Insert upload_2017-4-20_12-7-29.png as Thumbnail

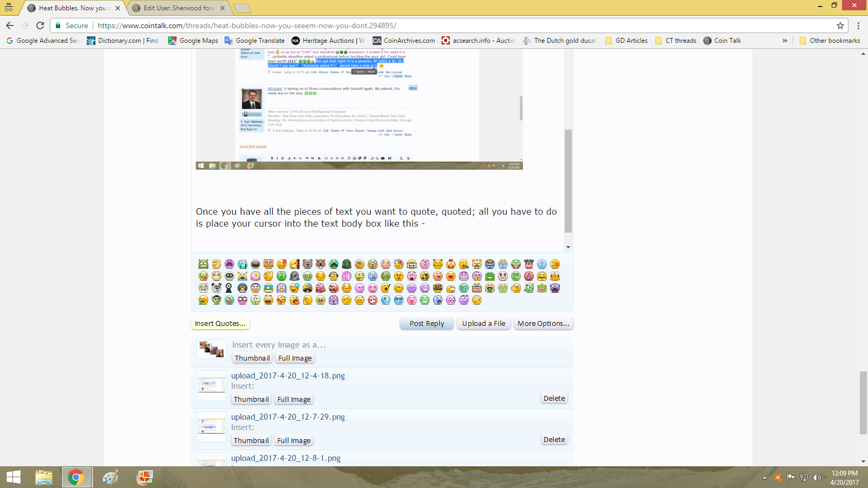(x=251, y=441)
